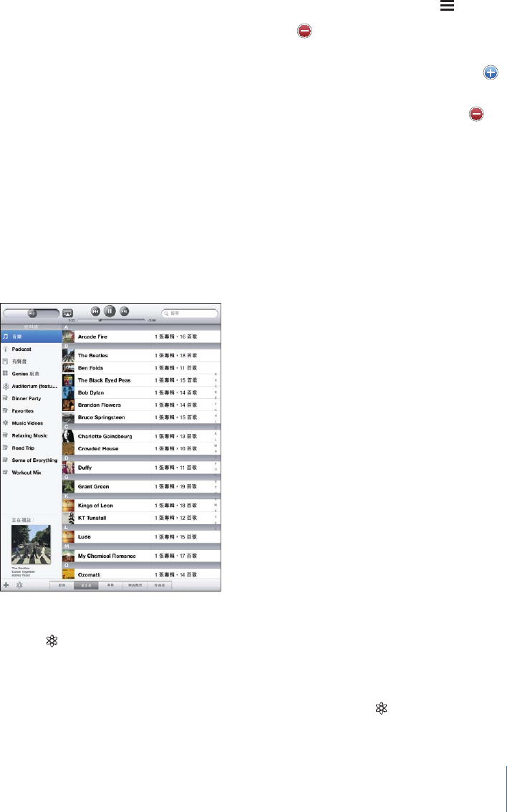Open the Music Videos smart playlist
507x812 pixels.
[31, 423]
